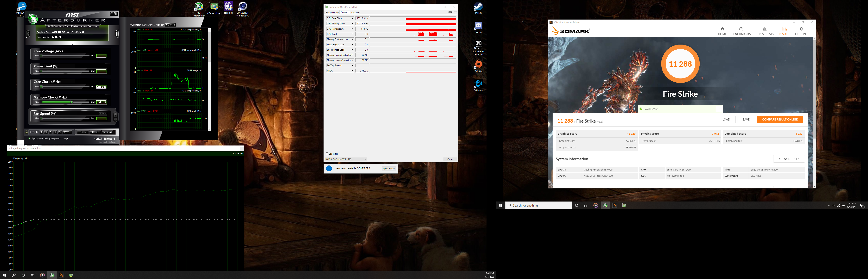Click the valid score help question mark
The height and width of the screenshot is (279, 868).
719,109
